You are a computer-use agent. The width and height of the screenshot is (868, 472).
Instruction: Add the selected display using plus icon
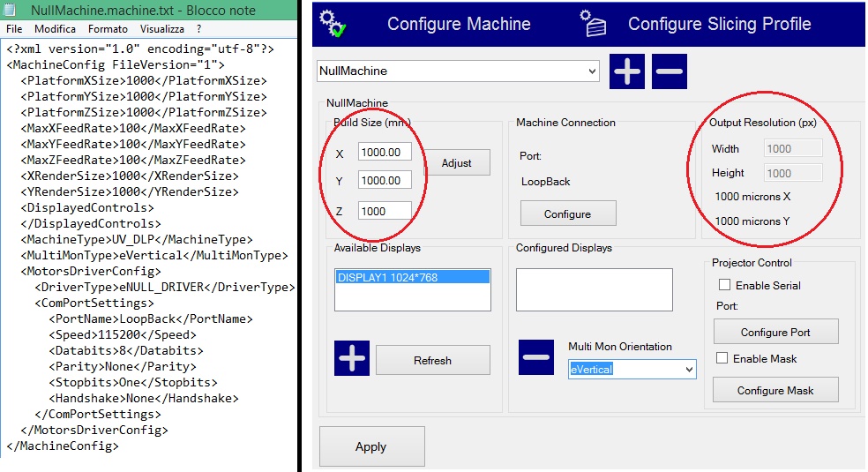(352, 359)
